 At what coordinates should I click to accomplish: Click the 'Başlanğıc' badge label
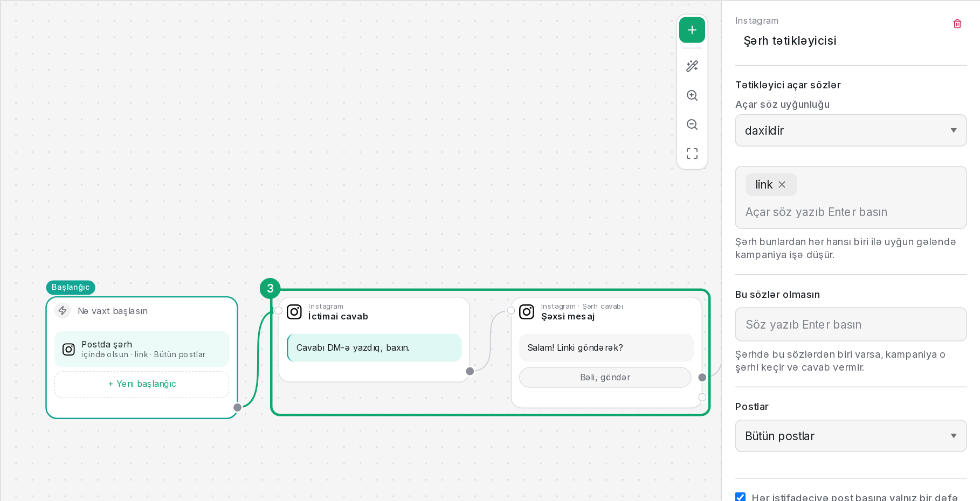coord(71,288)
